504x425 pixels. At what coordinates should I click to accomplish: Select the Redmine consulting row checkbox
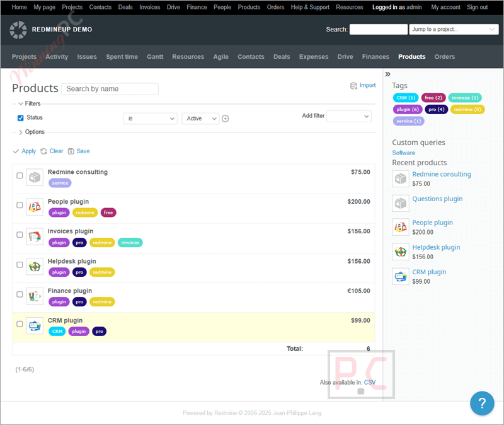pos(20,176)
